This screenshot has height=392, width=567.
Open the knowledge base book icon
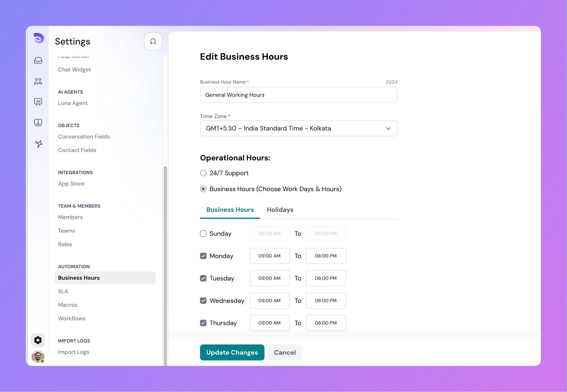(x=38, y=122)
